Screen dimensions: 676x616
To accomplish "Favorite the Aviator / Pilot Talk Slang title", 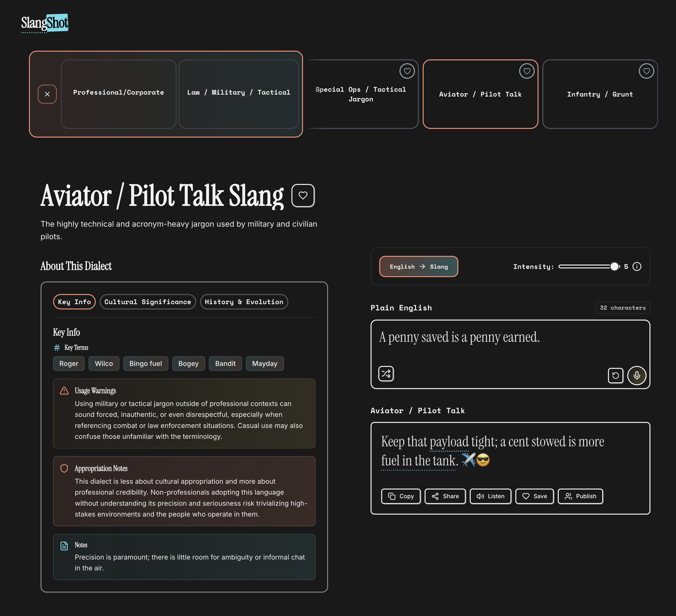I will tap(303, 196).
